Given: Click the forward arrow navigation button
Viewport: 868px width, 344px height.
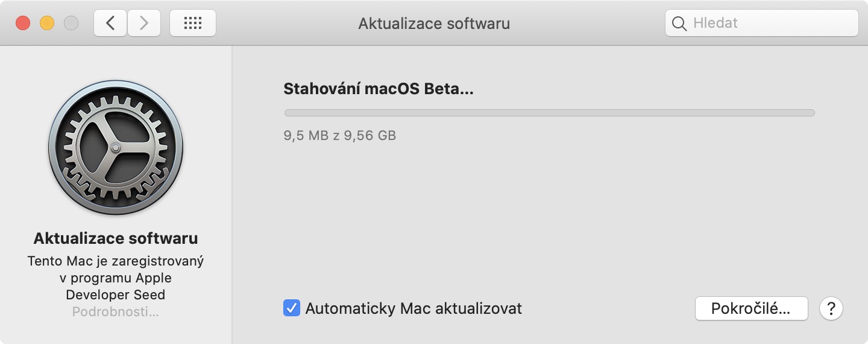Looking at the screenshot, I should coord(143,23).
